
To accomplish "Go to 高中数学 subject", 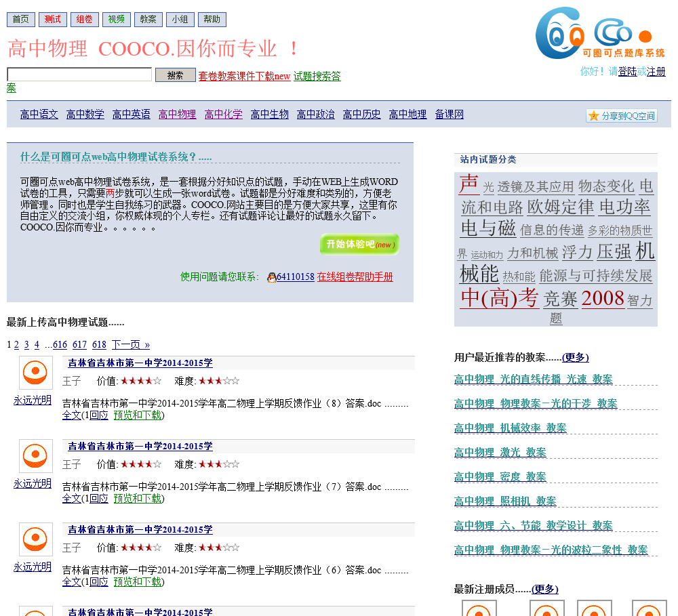I will [85, 115].
